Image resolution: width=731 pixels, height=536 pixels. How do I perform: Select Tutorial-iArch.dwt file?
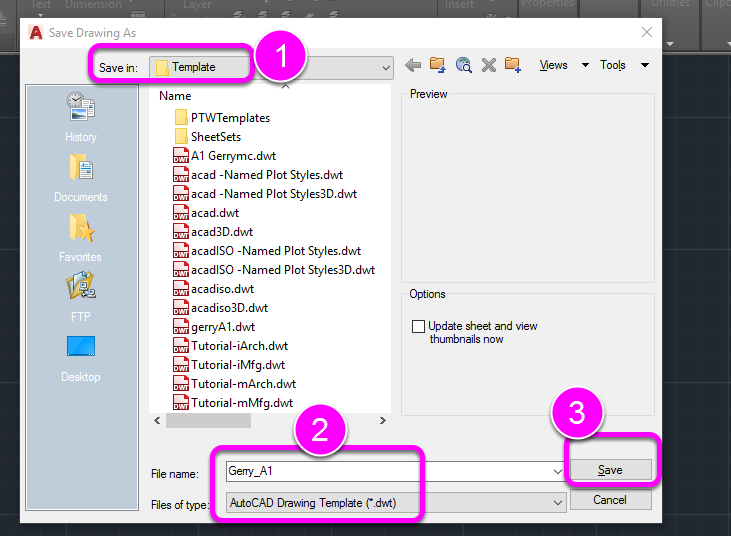(230, 346)
